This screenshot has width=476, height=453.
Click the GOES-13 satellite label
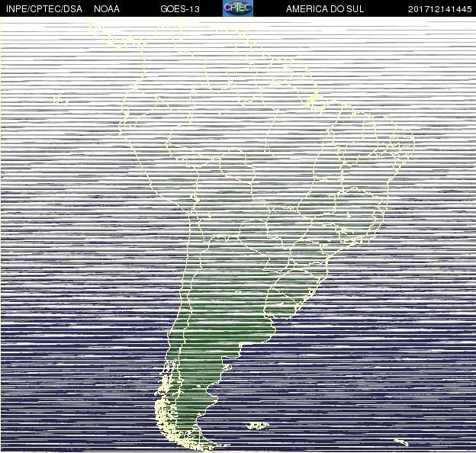coord(180,9)
